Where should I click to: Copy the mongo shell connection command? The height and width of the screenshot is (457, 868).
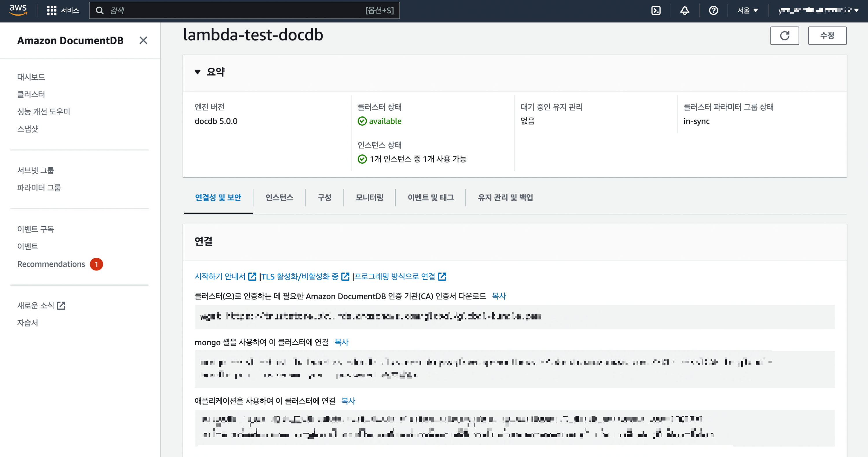341,342
